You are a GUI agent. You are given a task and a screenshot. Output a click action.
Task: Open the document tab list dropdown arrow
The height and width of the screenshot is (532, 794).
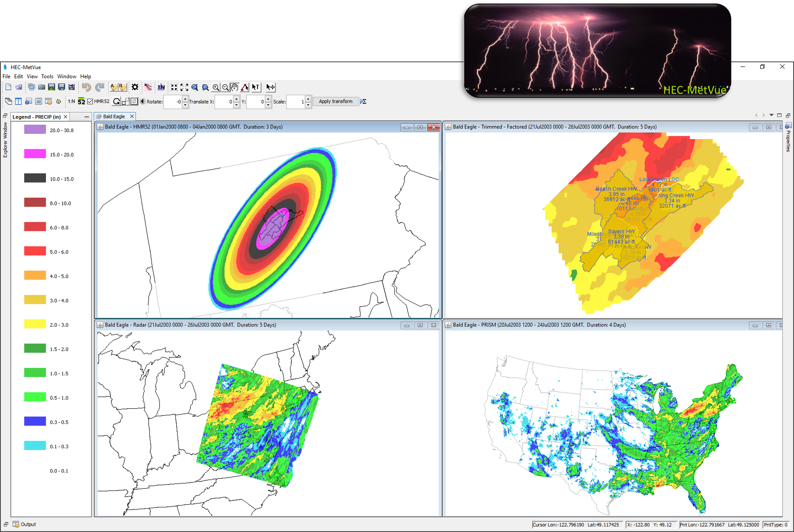(772, 115)
